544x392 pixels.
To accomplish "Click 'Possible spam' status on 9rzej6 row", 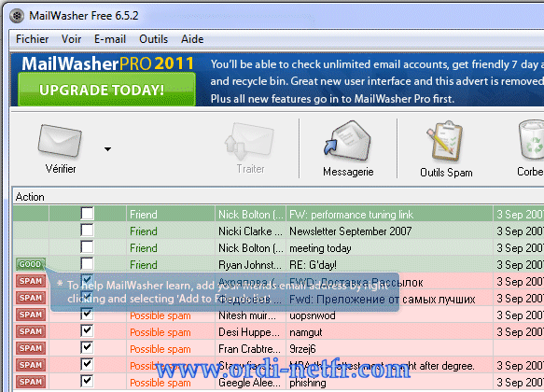I will coord(160,349).
